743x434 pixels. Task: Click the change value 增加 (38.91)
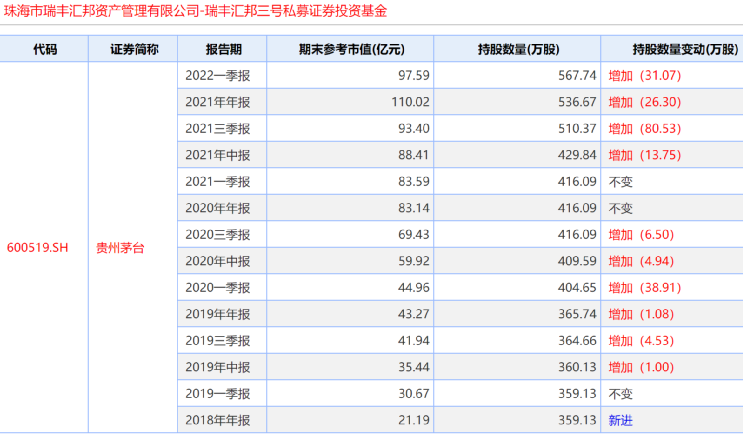point(645,288)
